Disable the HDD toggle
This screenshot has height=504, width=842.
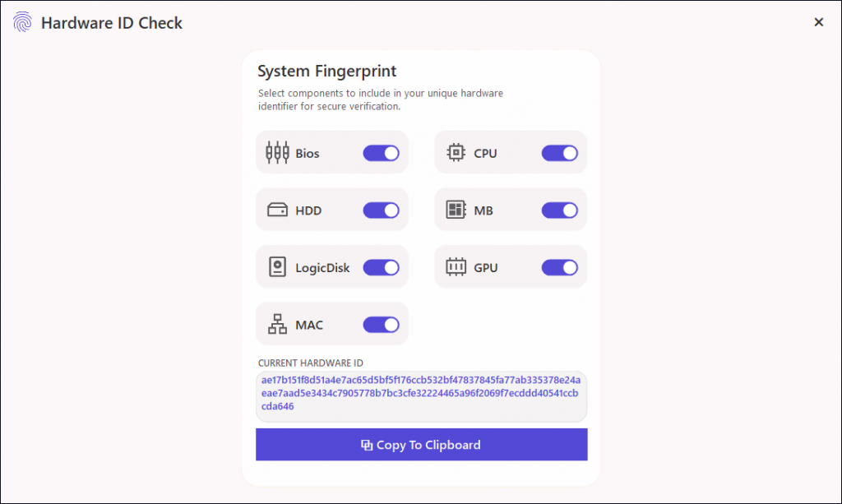pos(381,210)
